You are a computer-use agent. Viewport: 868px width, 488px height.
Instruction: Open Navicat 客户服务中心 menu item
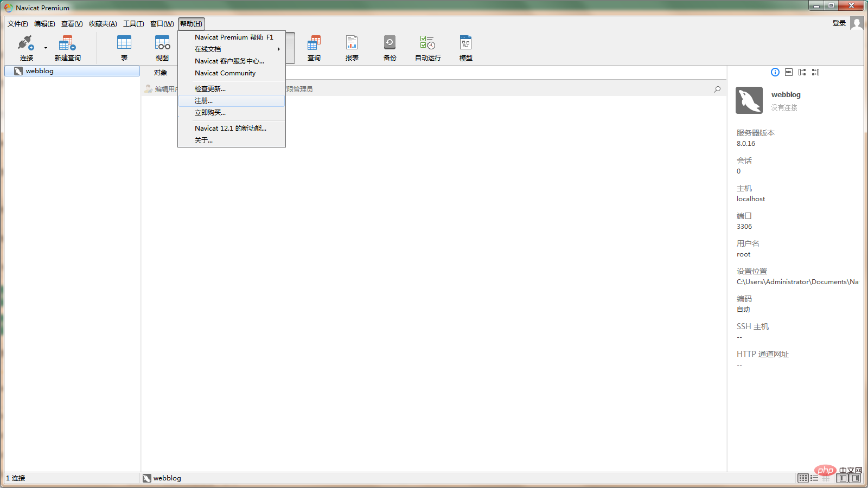pos(232,61)
